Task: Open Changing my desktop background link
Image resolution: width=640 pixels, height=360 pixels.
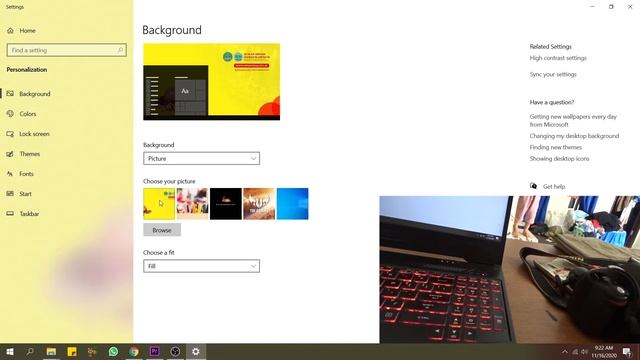Action: [574, 136]
